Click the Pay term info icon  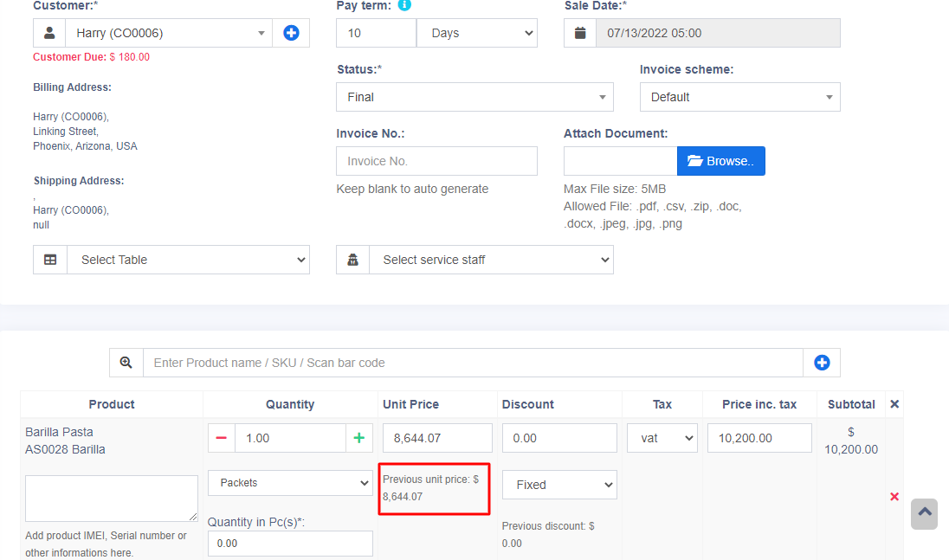point(404,5)
